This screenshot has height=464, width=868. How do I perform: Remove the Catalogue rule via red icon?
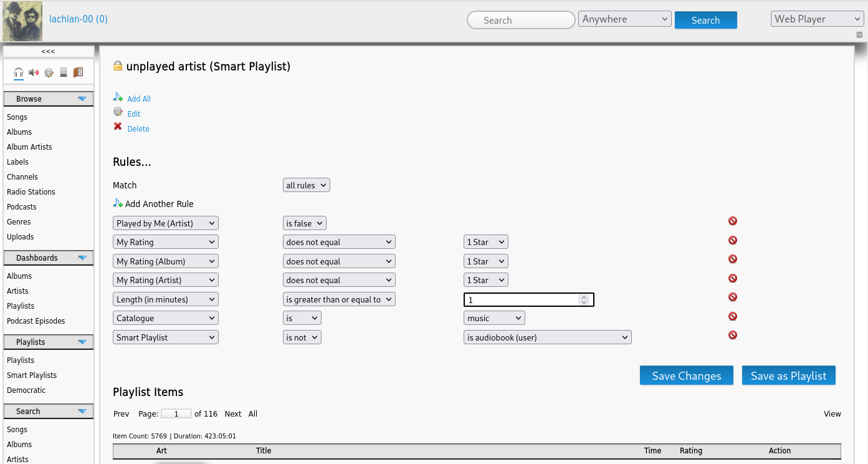coord(733,316)
